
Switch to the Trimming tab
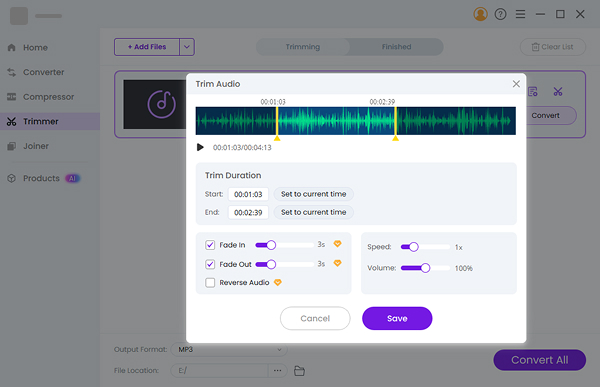[x=303, y=47]
